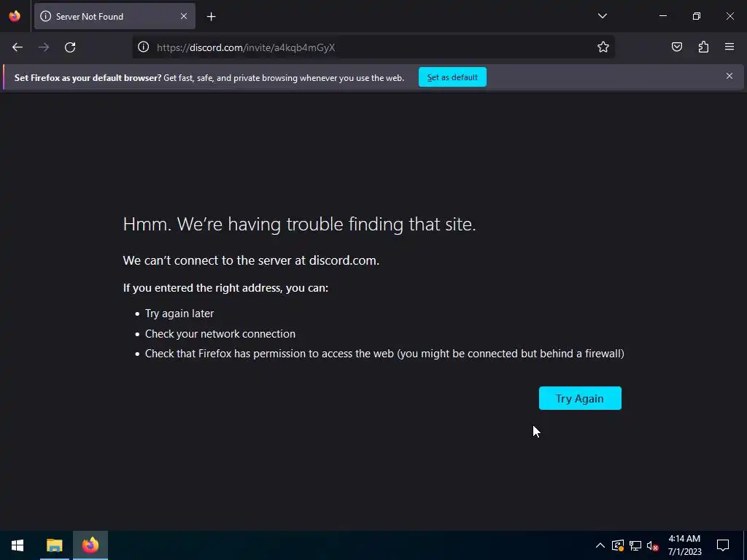Close the Server Not Found tab

click(x=184, y=16)
